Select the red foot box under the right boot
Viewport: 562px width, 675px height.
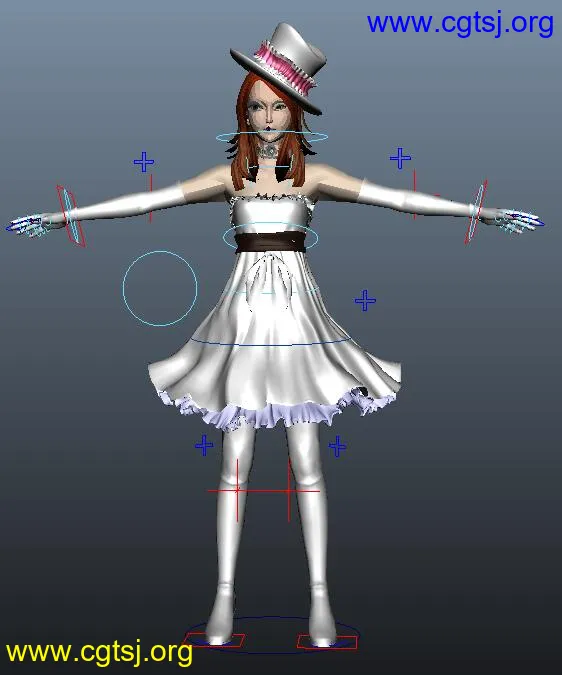[x=327, y=642]
